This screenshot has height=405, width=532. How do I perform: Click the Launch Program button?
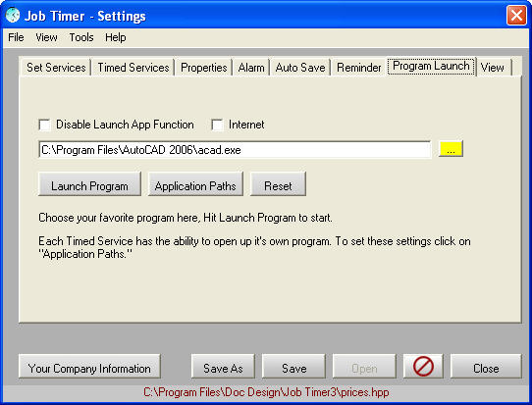click(x=89, y=185)
